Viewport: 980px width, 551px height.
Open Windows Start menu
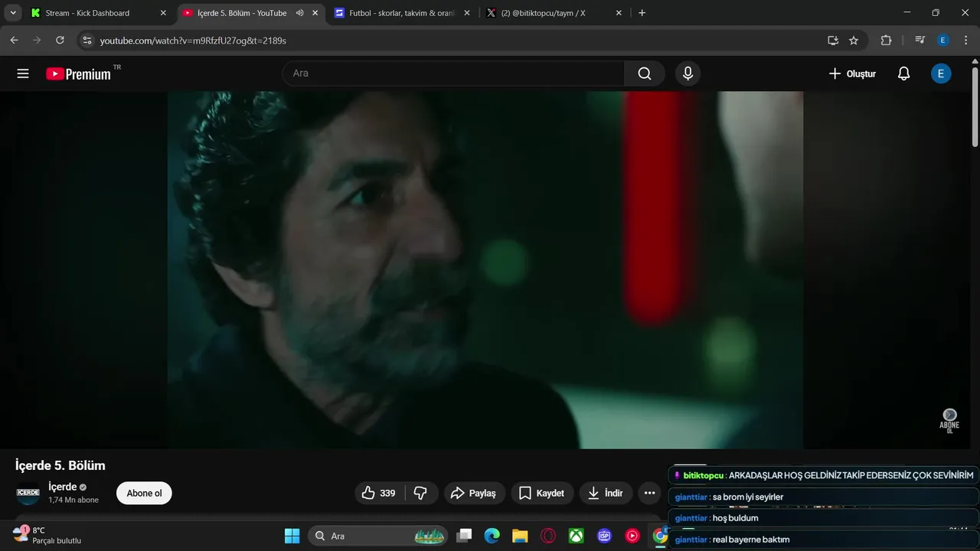coord(292,536)
